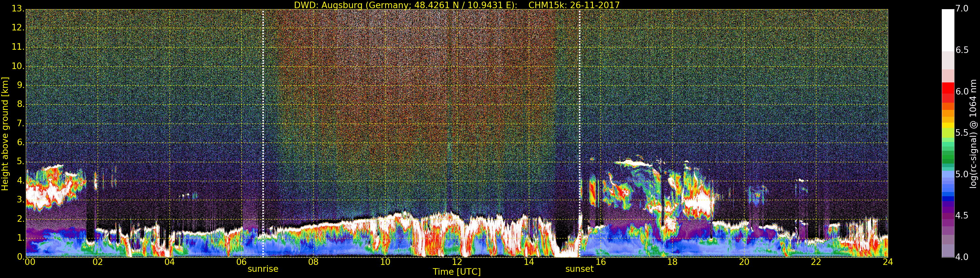Screen dimensions: 980x278
Task: Click the 'log(rc-signal) @ 1064 nm' colorbar label
Action: coord(973,133)
